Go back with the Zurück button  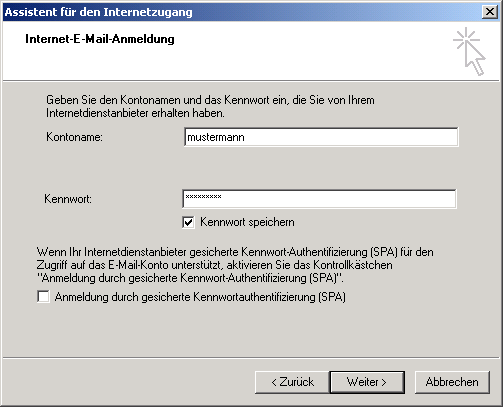pos(292,382)
